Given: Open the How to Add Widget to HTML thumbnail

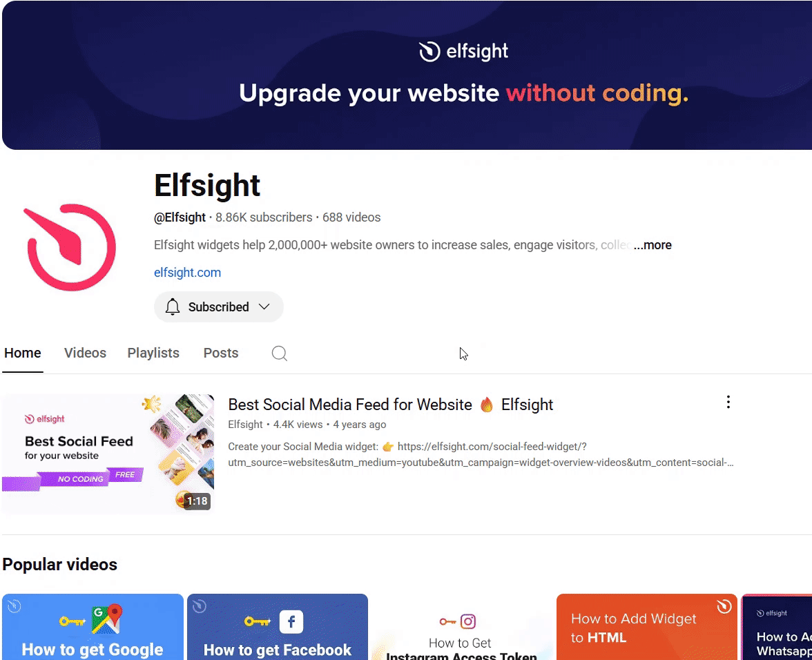Looking at the screenshot, I should coord(647,627).
